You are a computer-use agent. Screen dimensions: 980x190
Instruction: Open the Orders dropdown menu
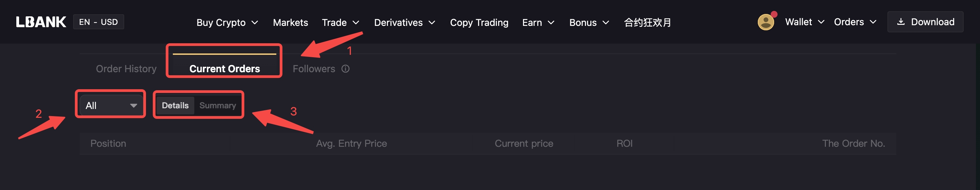(x=855, y=22)
